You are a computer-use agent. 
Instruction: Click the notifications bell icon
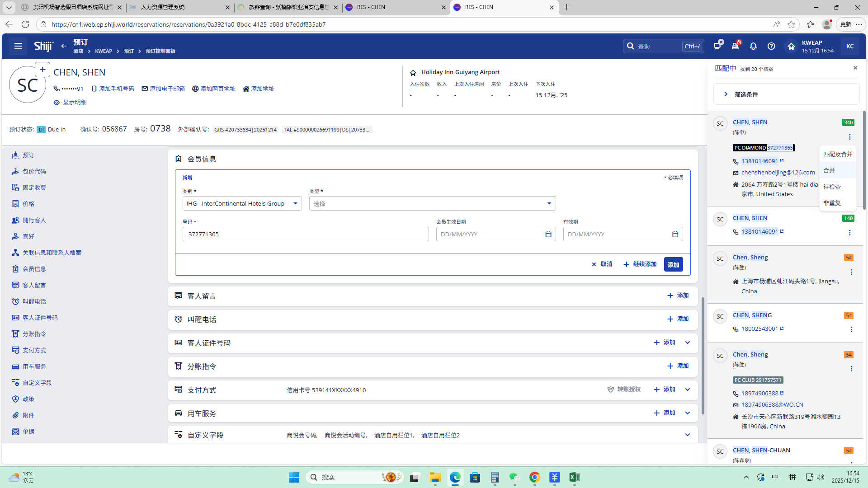tap(753, 46)
